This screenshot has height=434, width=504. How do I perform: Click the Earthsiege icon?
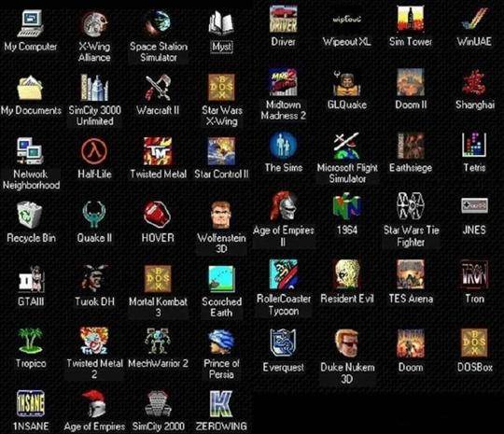click(x=411, y=146)
